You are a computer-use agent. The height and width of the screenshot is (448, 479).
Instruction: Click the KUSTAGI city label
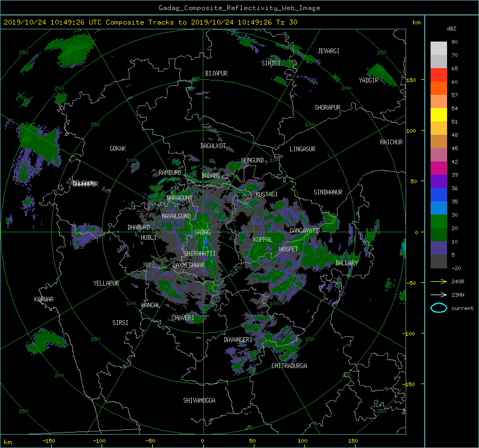tap(267, 194)
